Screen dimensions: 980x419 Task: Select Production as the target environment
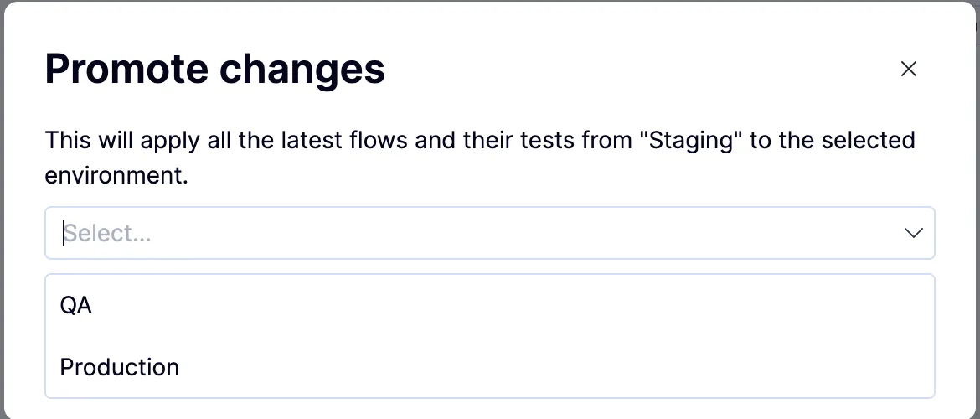coord(120,367)
